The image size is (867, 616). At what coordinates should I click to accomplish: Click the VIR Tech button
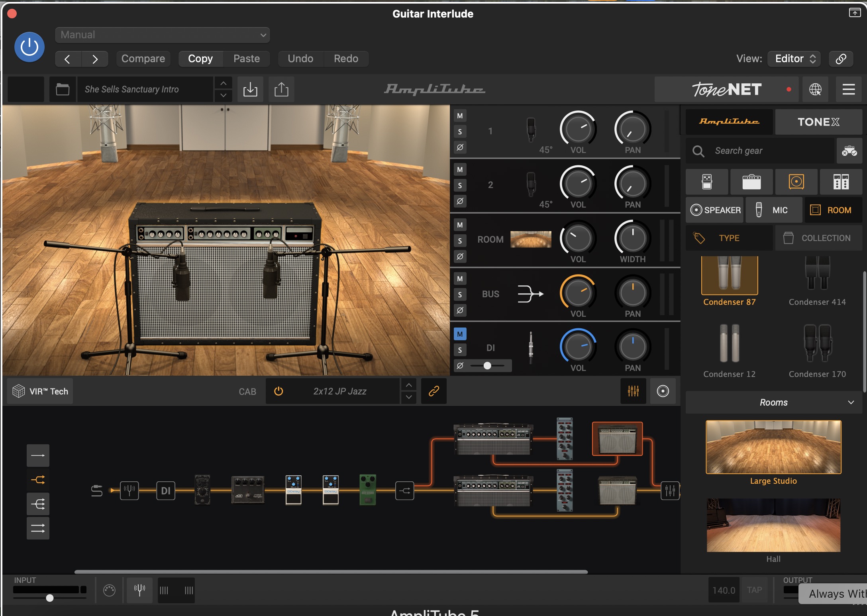click(40, 391)
